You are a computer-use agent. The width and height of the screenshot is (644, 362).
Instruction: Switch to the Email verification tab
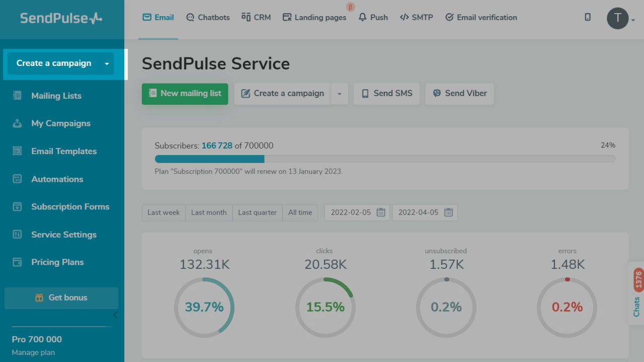(481, 18)
